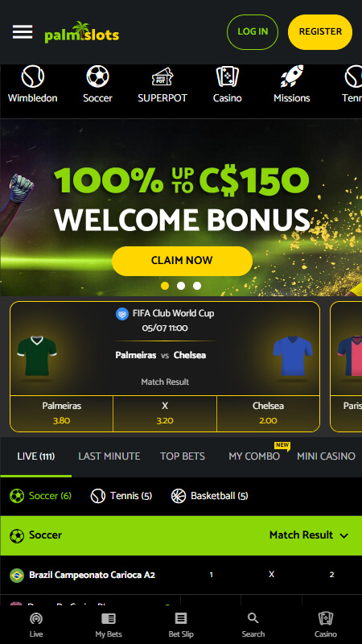The image size is (362, 644).
Task: Switch to the TOP BETS tab
Action: (x=183, y=456)
